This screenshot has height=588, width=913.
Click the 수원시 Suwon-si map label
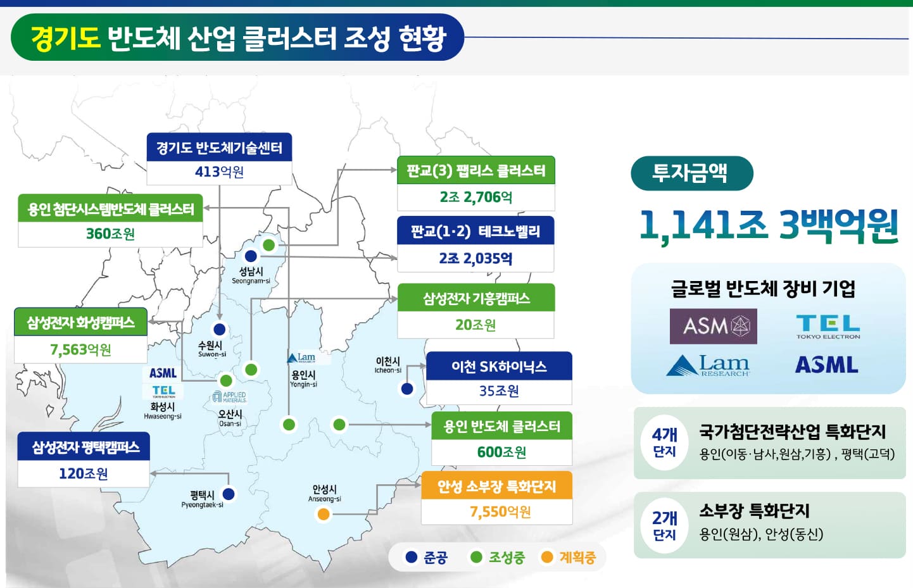click(x=211, y=349)
